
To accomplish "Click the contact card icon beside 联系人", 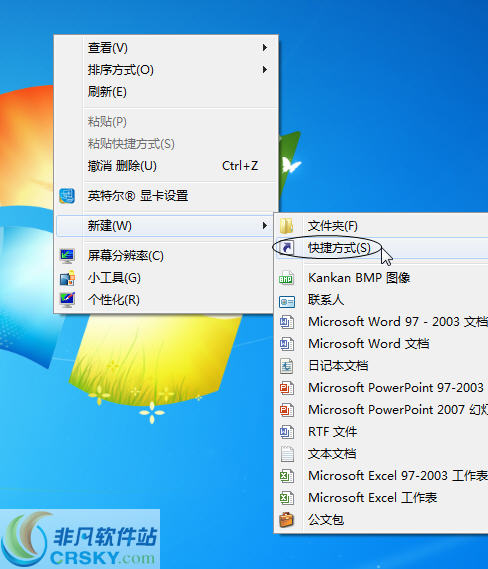I will [x=287, y=301].
